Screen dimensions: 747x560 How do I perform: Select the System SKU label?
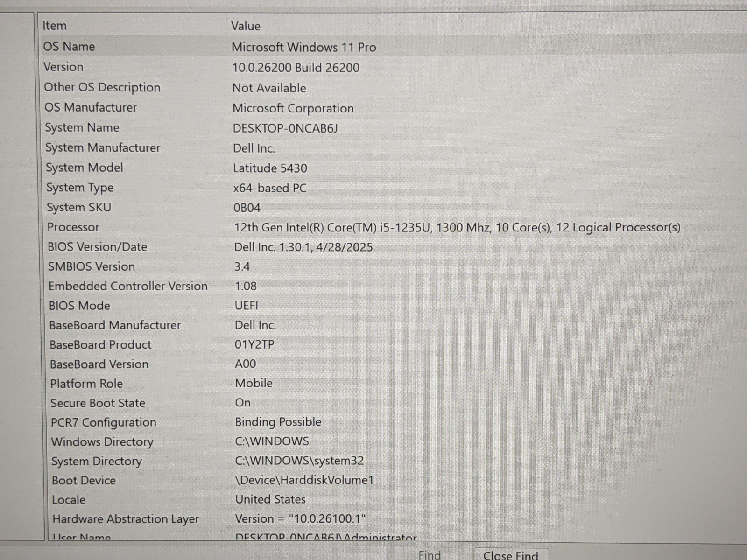coord(79,207)
